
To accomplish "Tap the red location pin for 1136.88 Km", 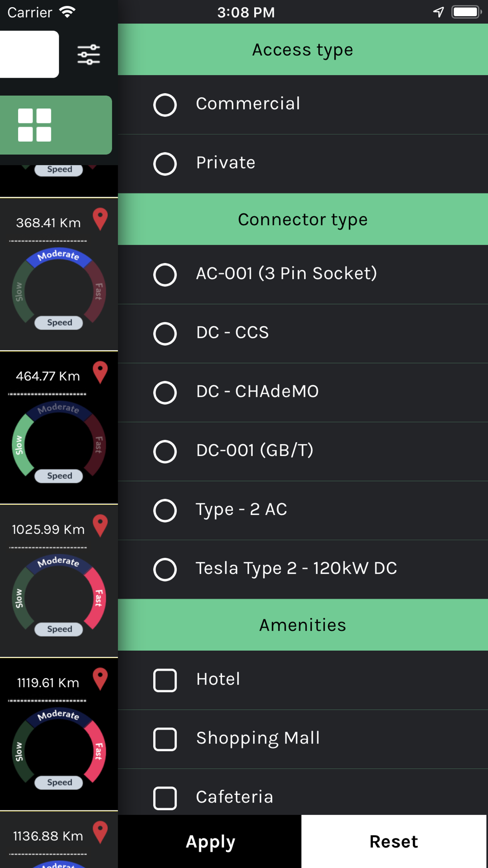I will (x=100, y=832).
